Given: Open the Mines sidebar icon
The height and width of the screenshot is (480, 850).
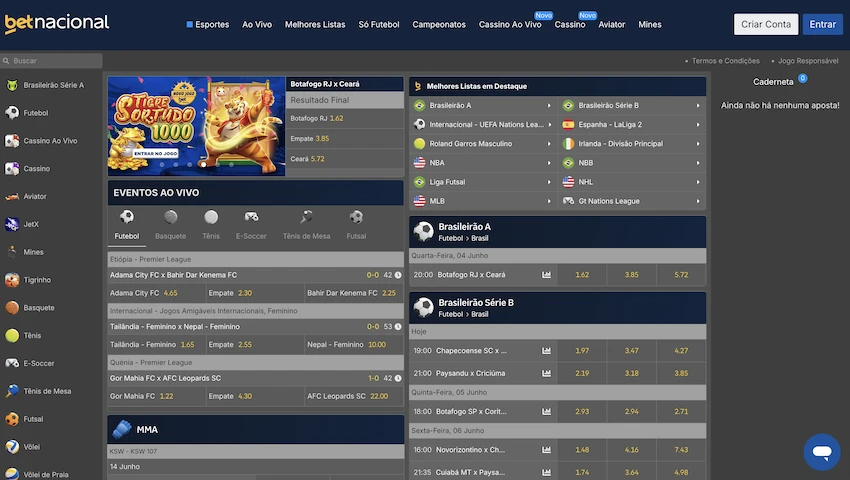Looking at the screenshot, I should click(12, 252).
